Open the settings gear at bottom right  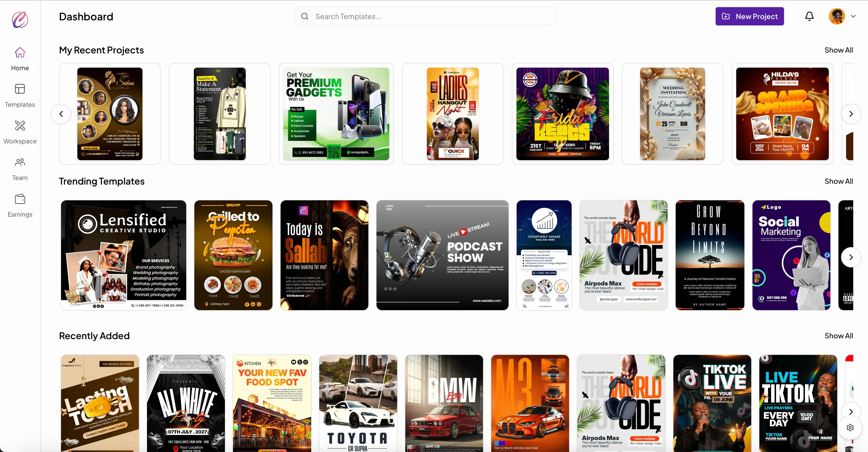850,427
